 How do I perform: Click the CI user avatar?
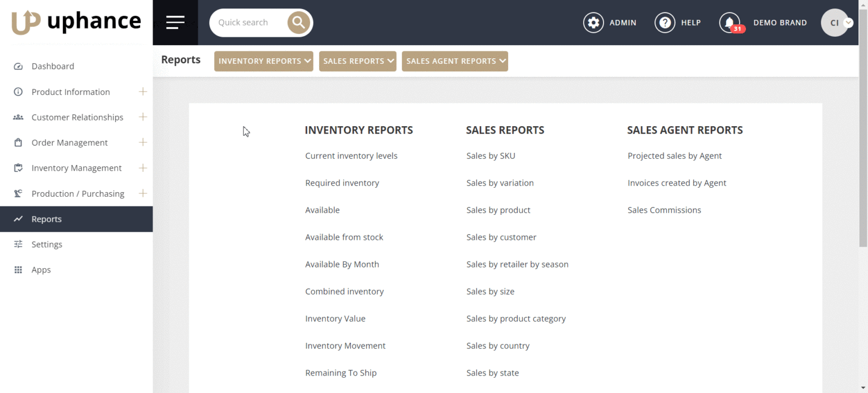click(835, 23)
